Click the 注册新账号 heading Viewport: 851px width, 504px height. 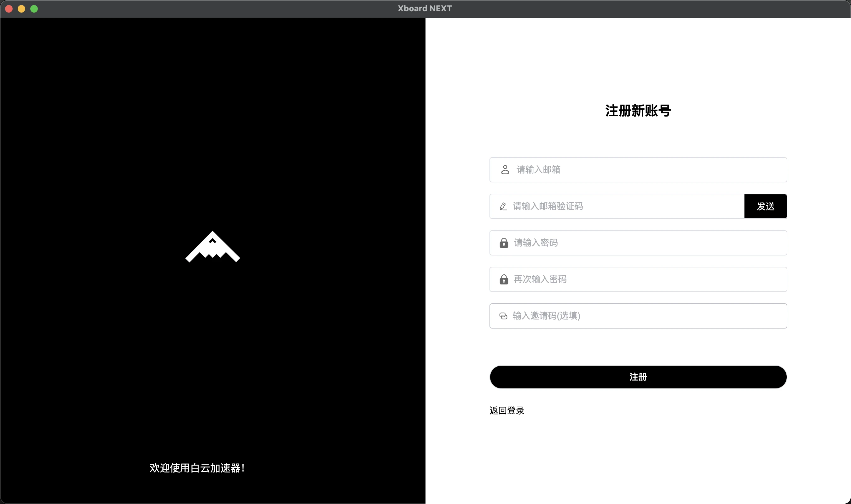(638, 111)
